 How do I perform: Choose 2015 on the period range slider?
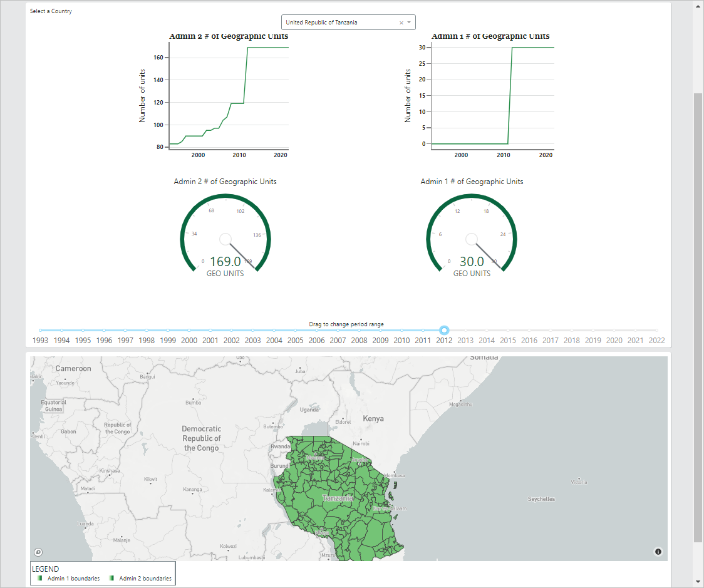508,330
